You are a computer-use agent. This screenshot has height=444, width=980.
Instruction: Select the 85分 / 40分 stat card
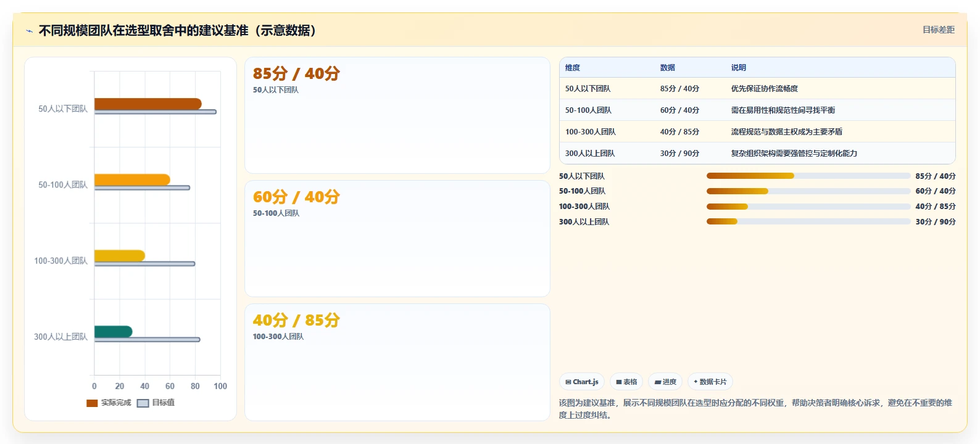[x=397, y=115]
